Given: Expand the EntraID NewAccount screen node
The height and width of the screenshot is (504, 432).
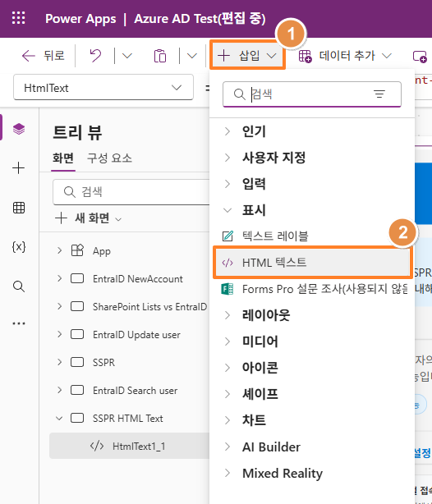Looking at the screenshot, I should point(59,278).
